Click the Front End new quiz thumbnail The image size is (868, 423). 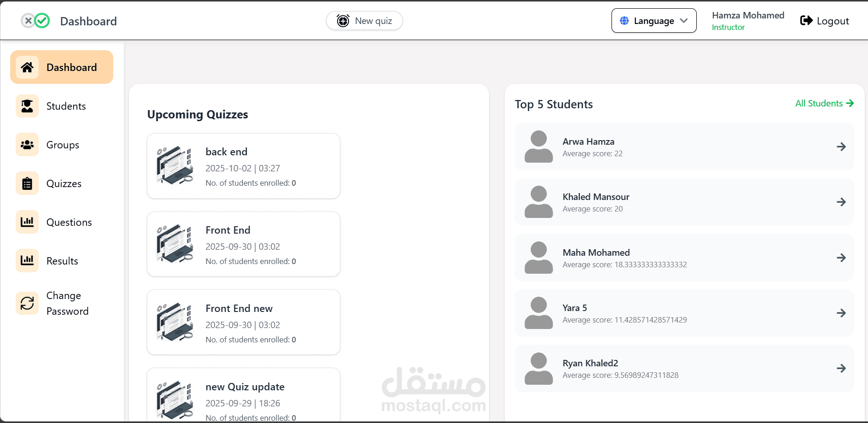[175, 323]
